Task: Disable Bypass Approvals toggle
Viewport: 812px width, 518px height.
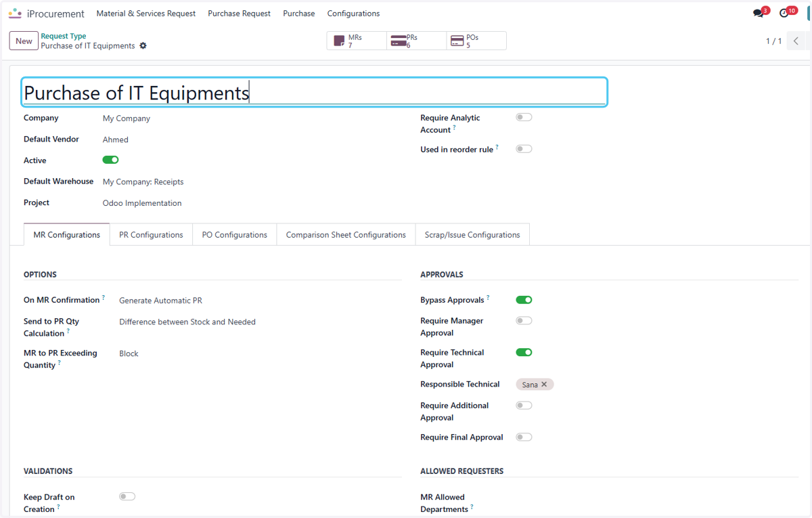Action: point(524,300)
